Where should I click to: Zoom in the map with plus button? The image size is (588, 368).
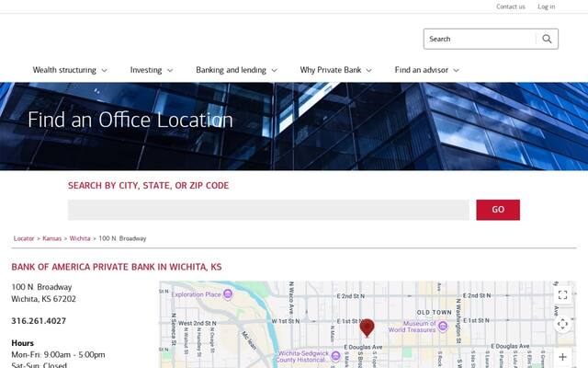coord(562,357)
